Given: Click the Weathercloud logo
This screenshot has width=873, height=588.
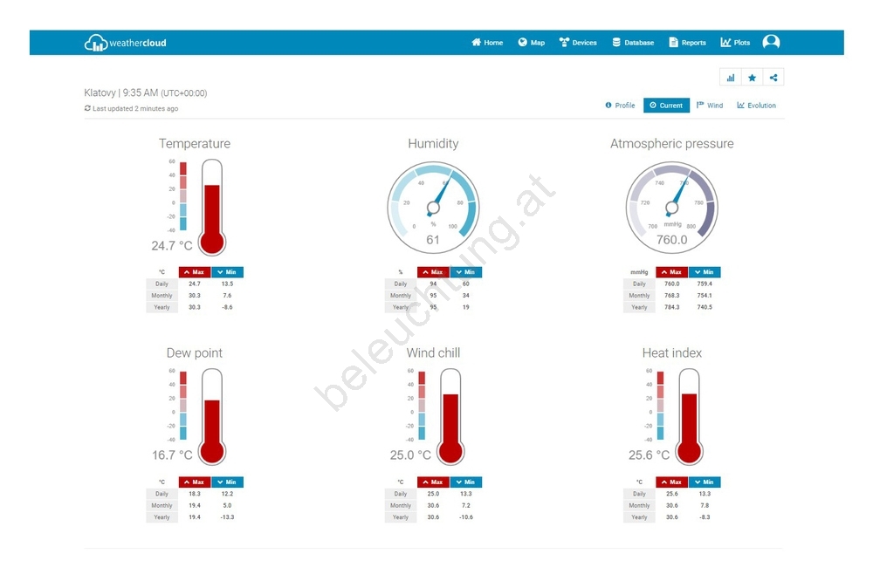Looking at the screenshot, I should tap(125, 43).
